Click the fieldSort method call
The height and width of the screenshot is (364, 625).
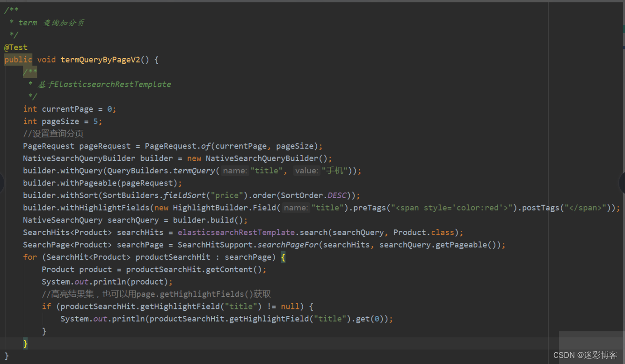pyautogui.click(x=184, y=195)
